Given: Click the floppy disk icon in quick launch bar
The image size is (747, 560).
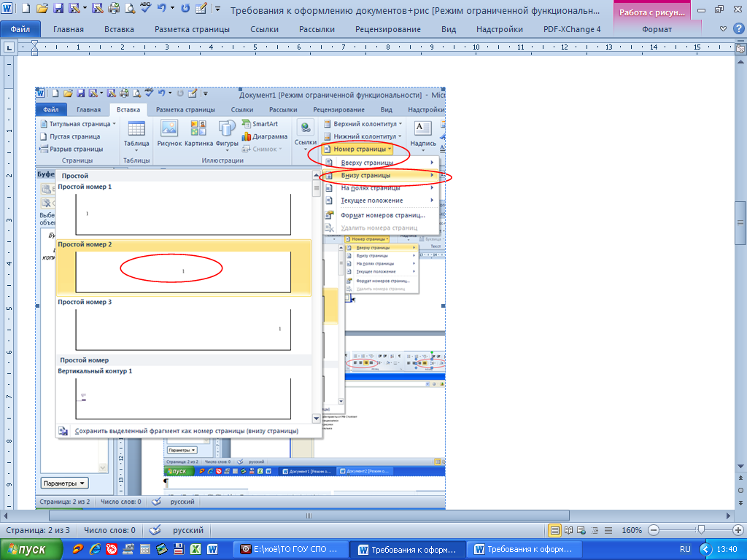Looking at the screenshot, I should (x=179, y=550).
